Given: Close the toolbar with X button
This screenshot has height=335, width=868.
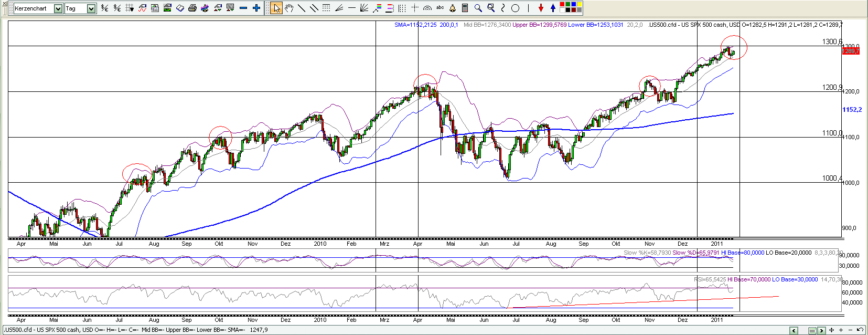Looking at the screenshot, I should 4,3.
